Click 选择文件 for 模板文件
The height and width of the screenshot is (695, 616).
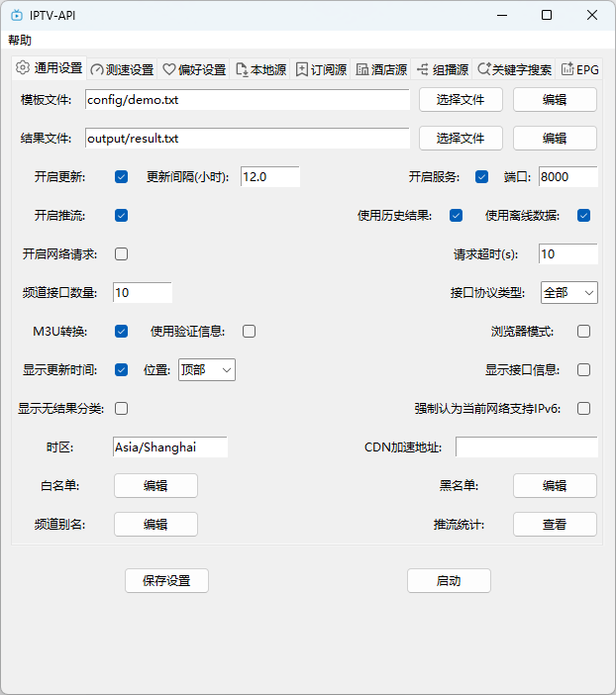[x=461, y=100]
